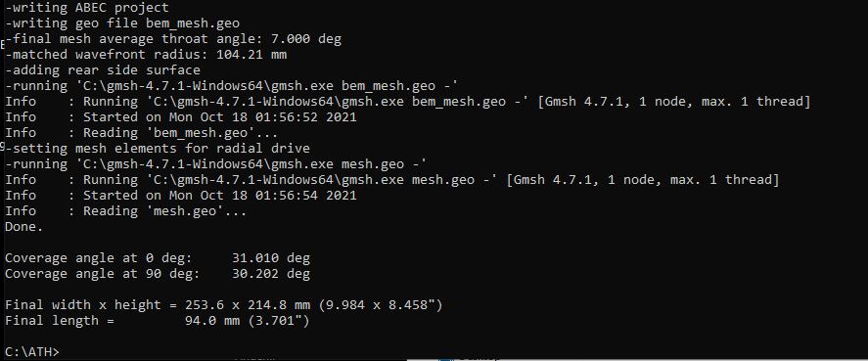Click the 'Reading bem_mesh.geo' info line
This screenshot has width=868, height=361.
(141, 133)
